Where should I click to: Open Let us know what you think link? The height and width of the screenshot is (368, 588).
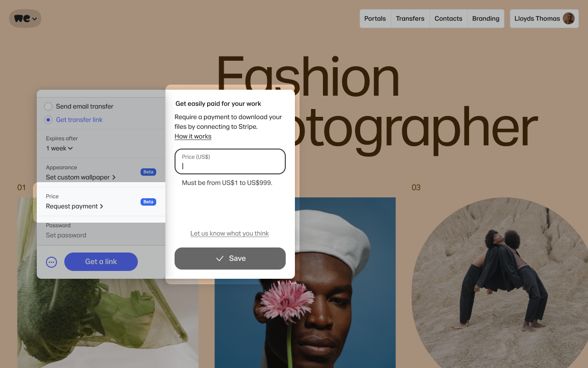[x=230, y=233]
